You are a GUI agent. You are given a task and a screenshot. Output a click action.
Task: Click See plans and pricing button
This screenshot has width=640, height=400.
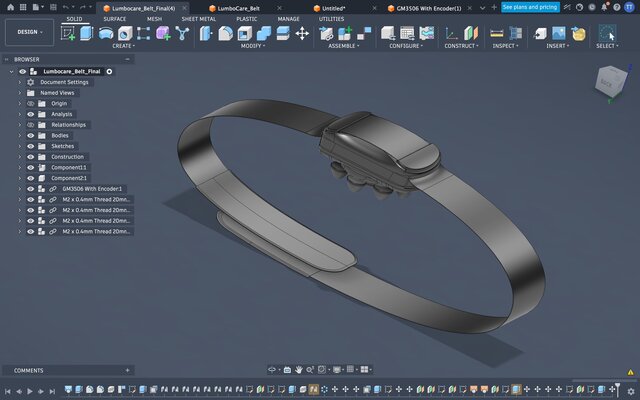pyautogui.click(x=530, y=7)
